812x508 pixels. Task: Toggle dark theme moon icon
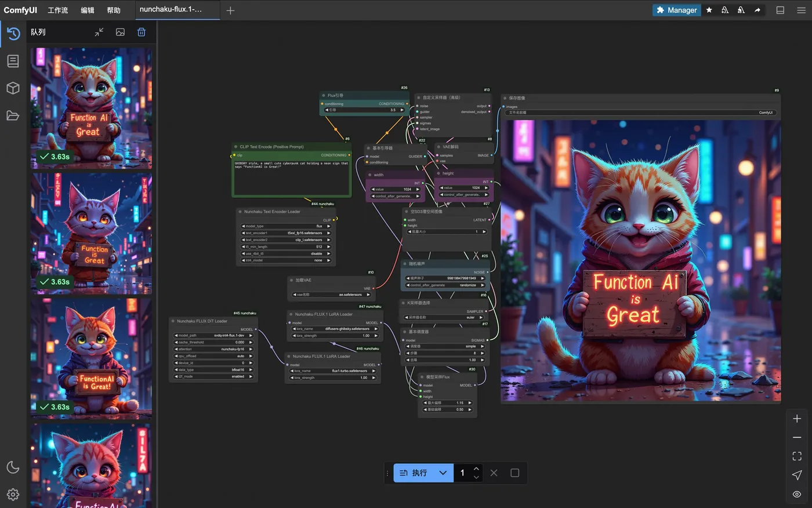pos(13,467)
